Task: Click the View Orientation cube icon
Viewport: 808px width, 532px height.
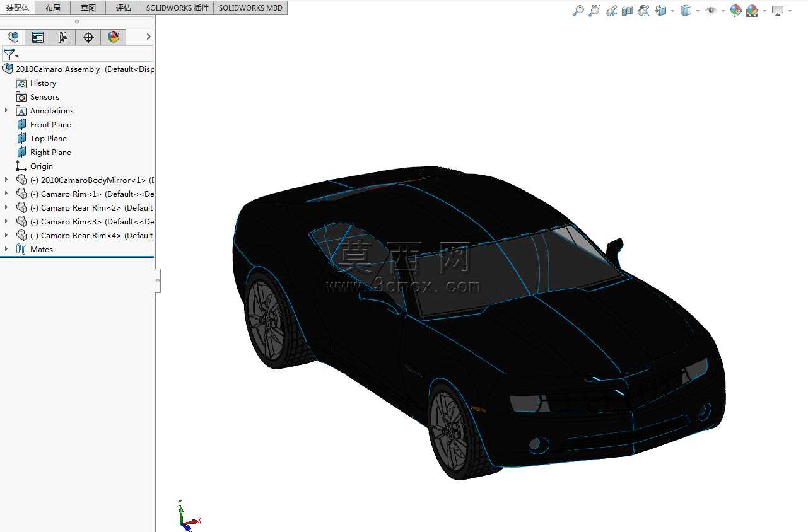Action: (660, 11)
